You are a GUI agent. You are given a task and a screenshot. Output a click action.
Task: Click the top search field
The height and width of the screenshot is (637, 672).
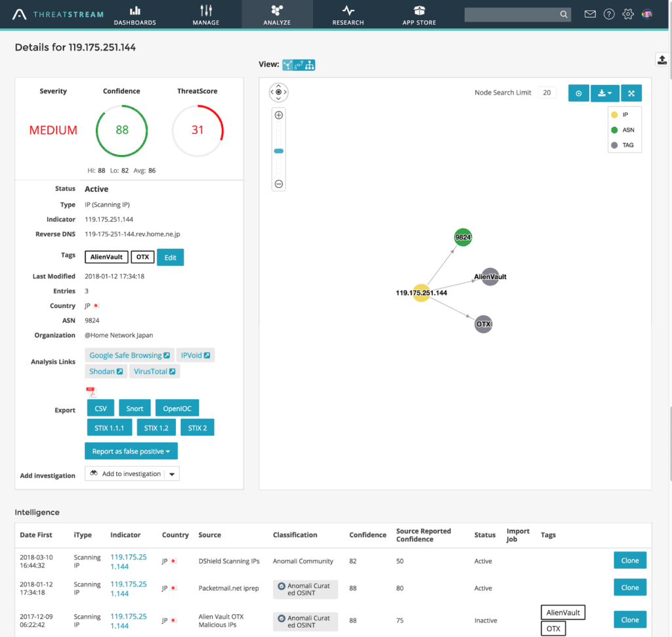[x=512, y=14]
